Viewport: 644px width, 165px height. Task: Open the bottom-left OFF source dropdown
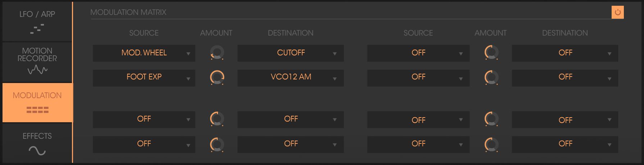click(x=144, y=144)
